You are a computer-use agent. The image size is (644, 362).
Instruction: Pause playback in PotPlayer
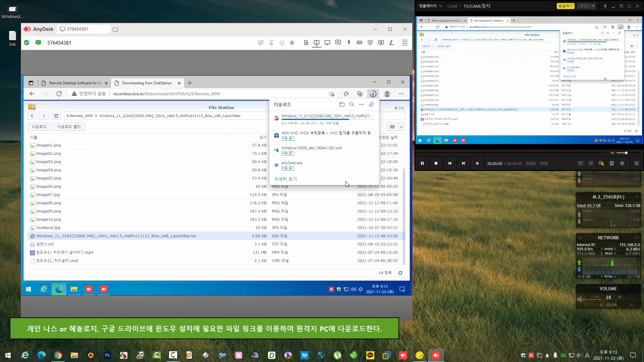[x=422, y=163]
